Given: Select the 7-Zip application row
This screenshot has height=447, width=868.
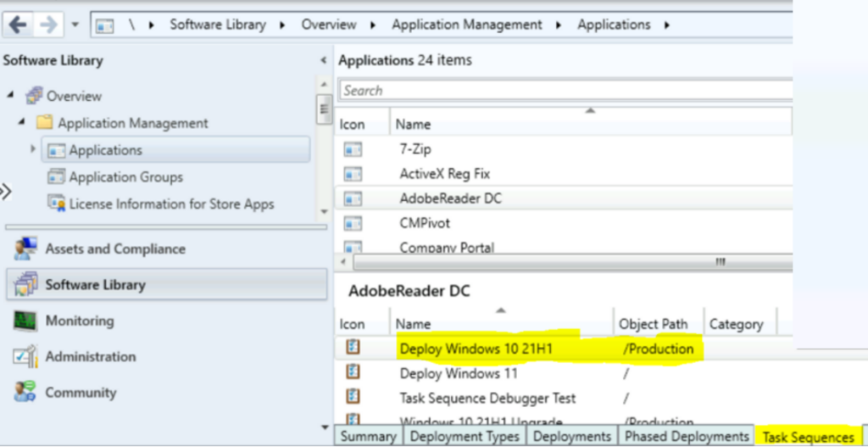Looking at the screenshot, I should (564, 149).
